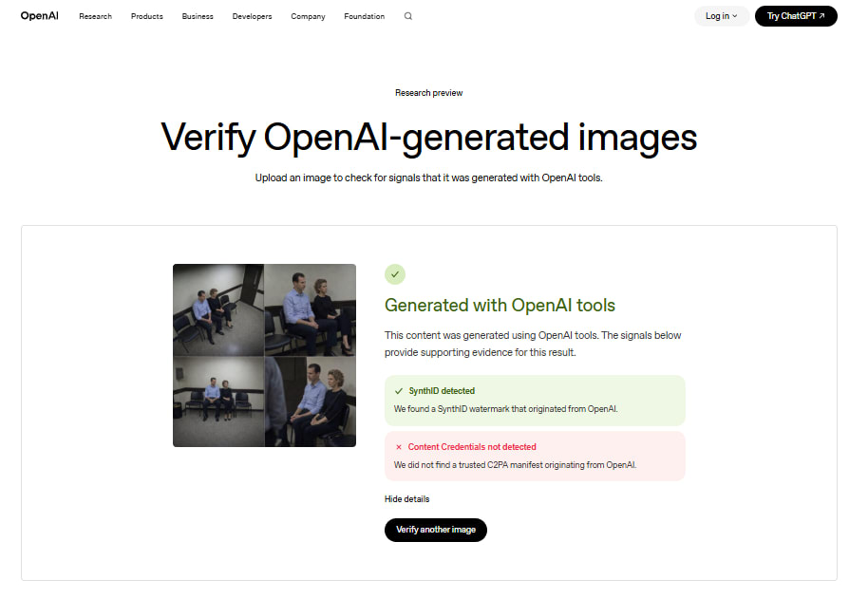
Task: Collapse with Hide details link
Action: 406,499
